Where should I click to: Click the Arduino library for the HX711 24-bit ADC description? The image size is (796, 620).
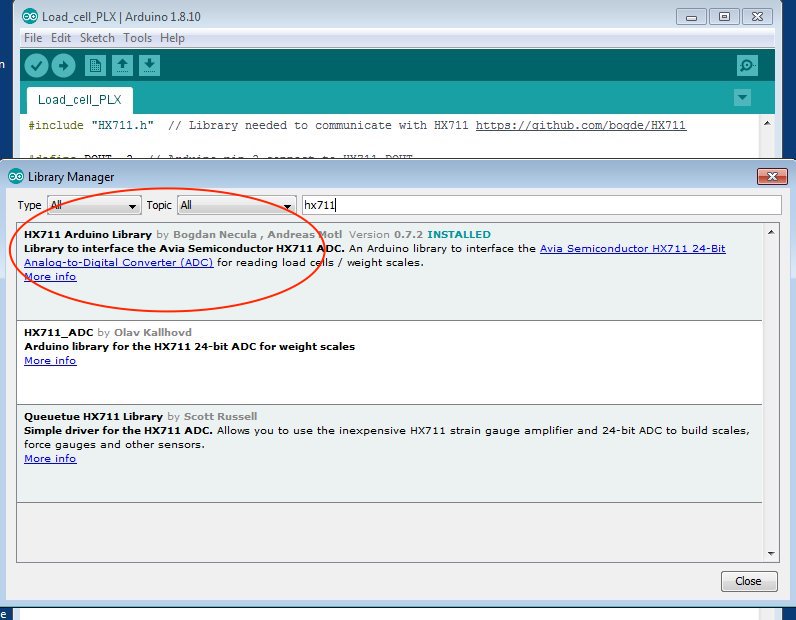tap(189, 347)
